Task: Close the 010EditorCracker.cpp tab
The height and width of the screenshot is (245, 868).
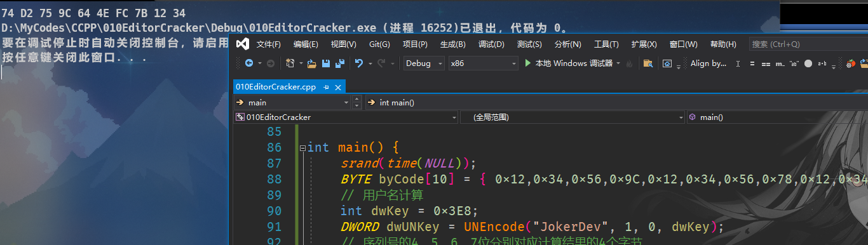Action: pos(338,87)
